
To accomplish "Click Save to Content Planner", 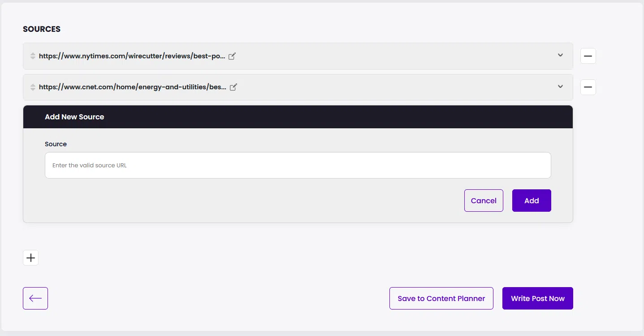I will [441, 298].
